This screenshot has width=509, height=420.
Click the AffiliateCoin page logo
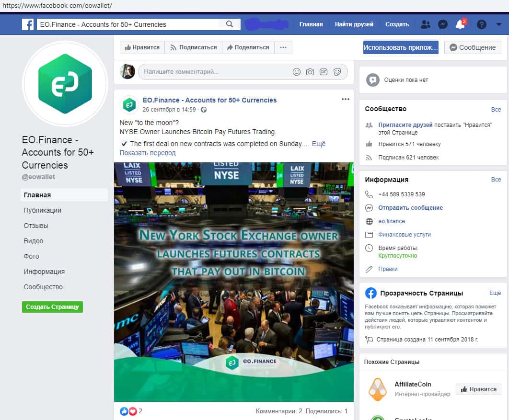pos(377,389)
